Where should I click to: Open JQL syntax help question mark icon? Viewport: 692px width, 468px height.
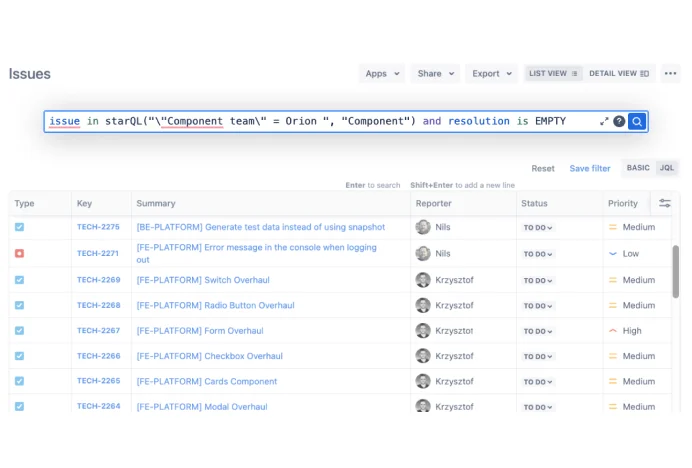[x=619, y=121]
